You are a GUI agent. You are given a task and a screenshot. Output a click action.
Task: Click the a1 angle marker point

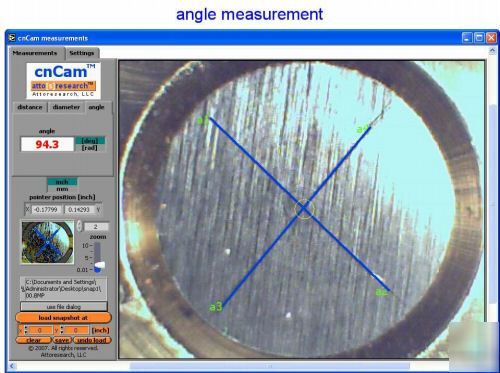coord(203,120)
